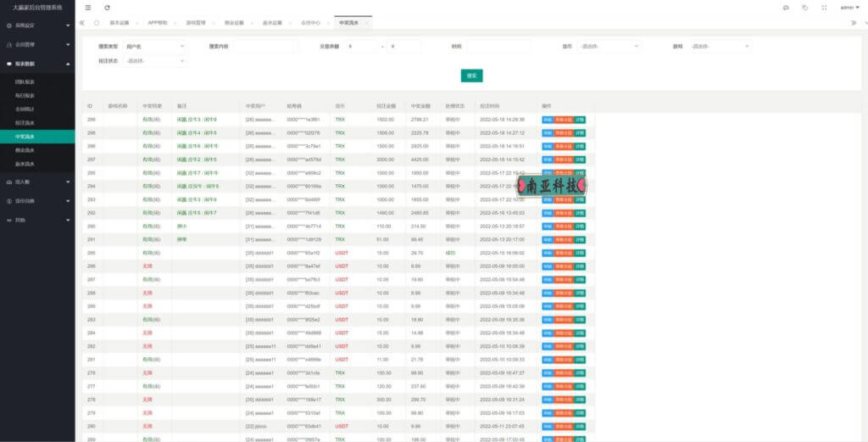This screenshot has height=442, width=868.
Task: Open the 投注流水 sidebar submenu item
Action: click(37, 123)
